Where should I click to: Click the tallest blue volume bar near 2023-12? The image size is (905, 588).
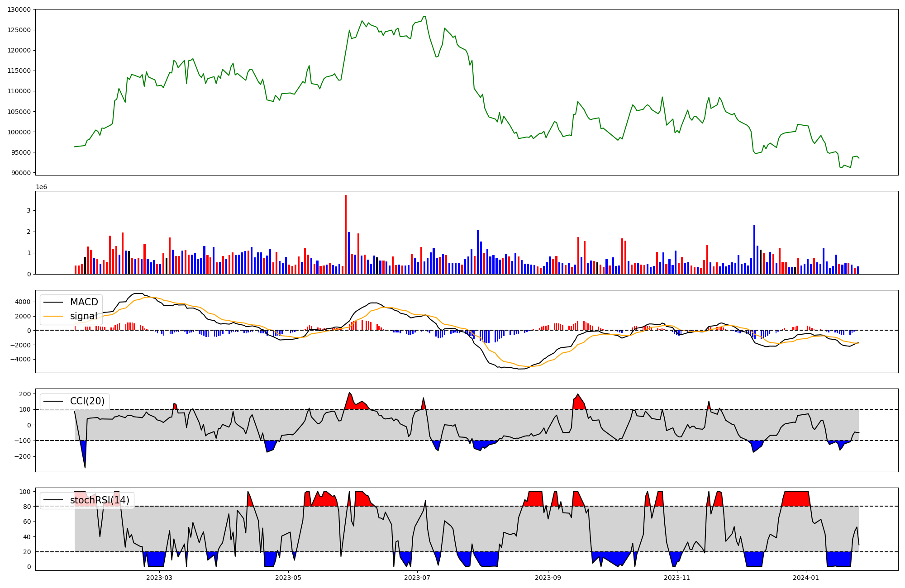tap(754, 250)
